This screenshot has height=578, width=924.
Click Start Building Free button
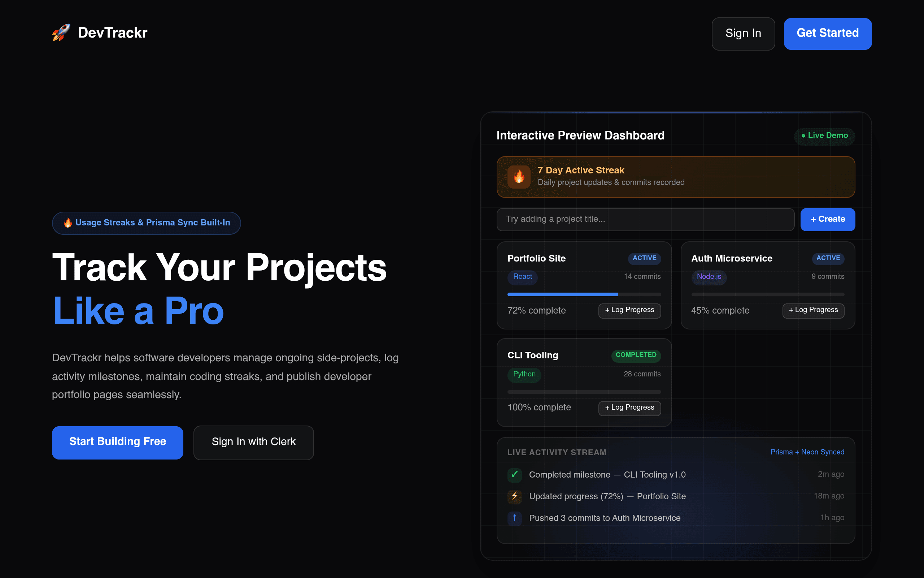pos(118,442)
